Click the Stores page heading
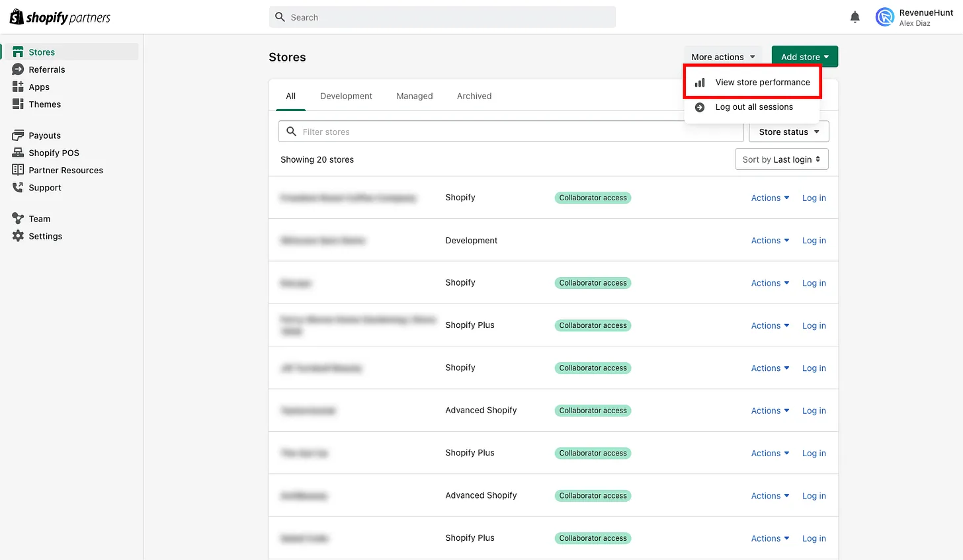 pyautogui.click(x=287, y=57)
